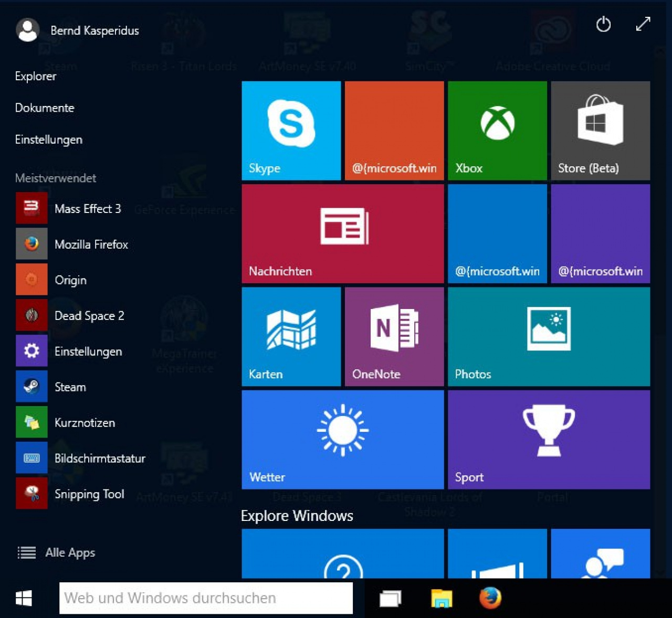The image size is (672, 618).
Task: Click the Explore Windows group heading
Action: point(297,516)
